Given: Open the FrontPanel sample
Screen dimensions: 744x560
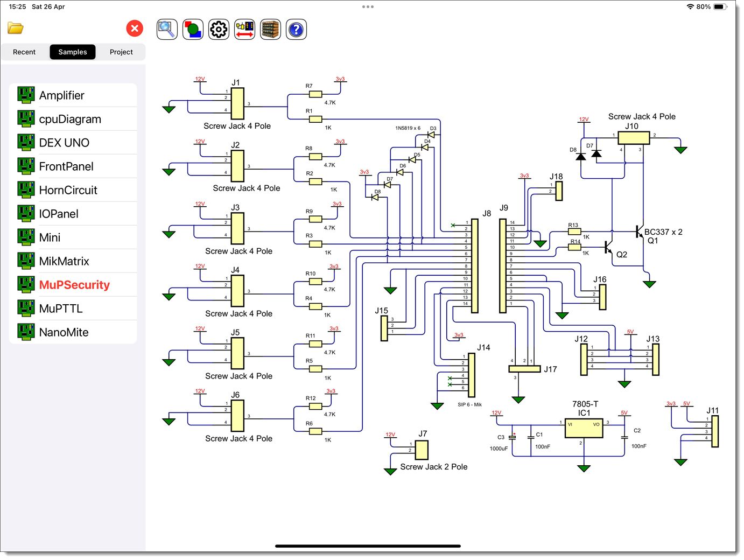Looking at the screenshot, I should [x=73, y=166].
